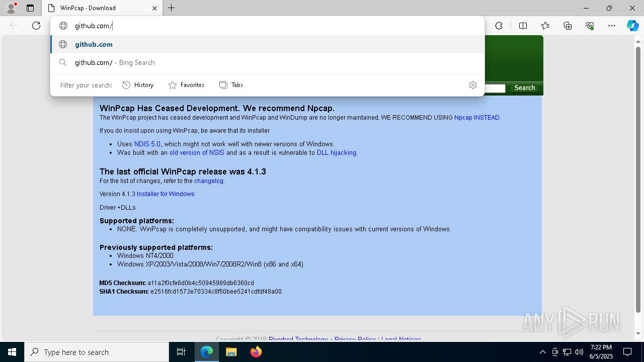Download 'Installer for Windows'
Viewport: 644px width, 362px height.
(x=166, y=194)
